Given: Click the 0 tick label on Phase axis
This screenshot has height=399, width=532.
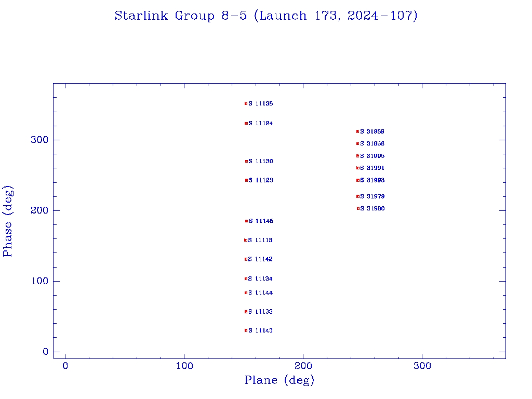Looking at the screenshot, I should [46, 352].
